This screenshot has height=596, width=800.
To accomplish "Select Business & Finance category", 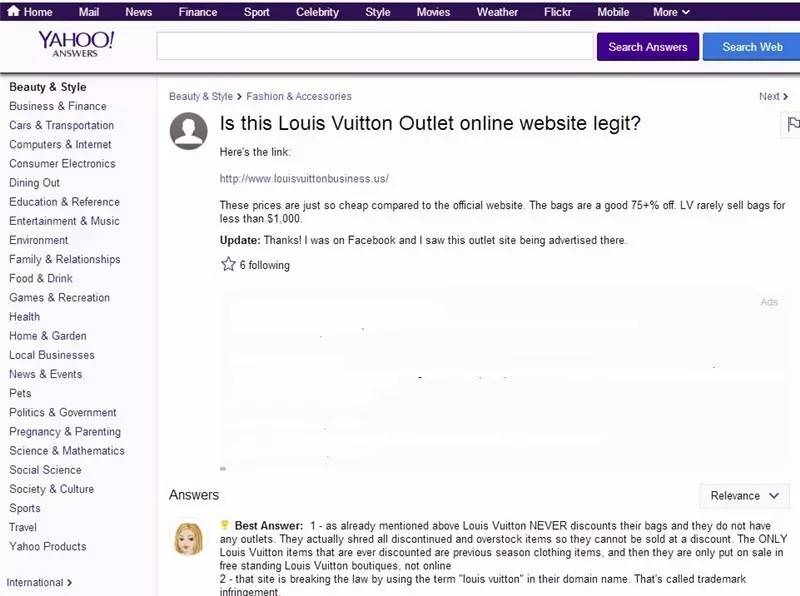I will (x=58, y=106).
